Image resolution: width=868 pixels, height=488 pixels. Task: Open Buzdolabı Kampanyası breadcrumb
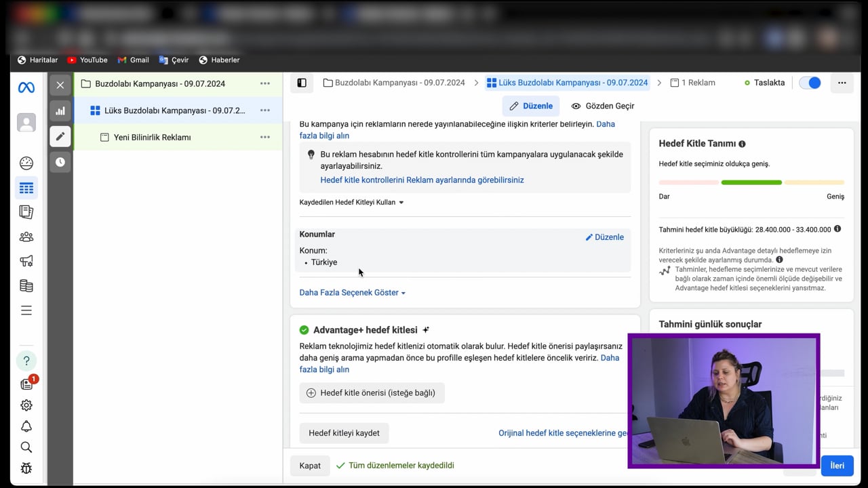tap(394, 83)
